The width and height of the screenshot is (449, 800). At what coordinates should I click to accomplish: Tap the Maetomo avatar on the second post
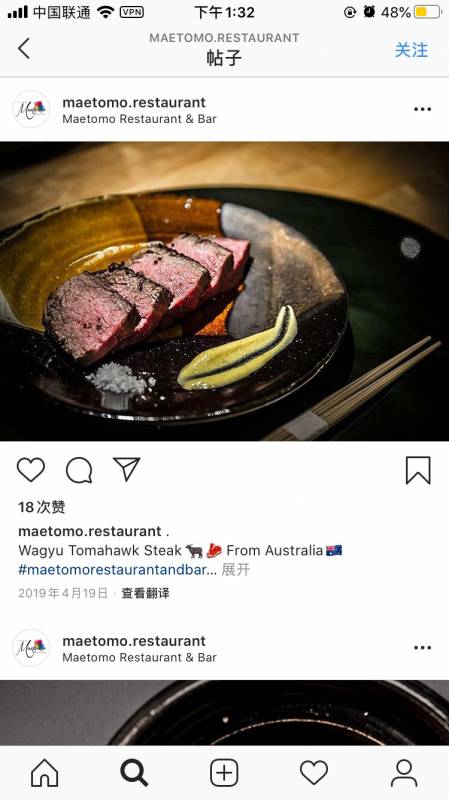point(31,647)
